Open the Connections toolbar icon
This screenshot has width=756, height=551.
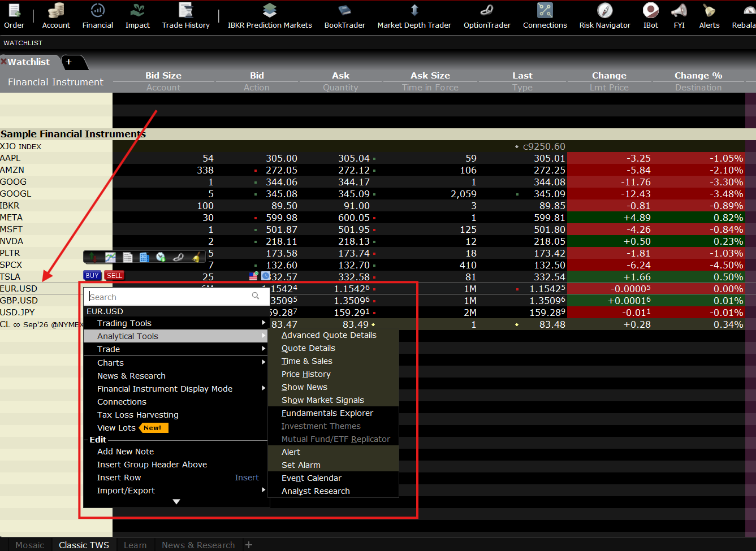click(x=545, y=15)
